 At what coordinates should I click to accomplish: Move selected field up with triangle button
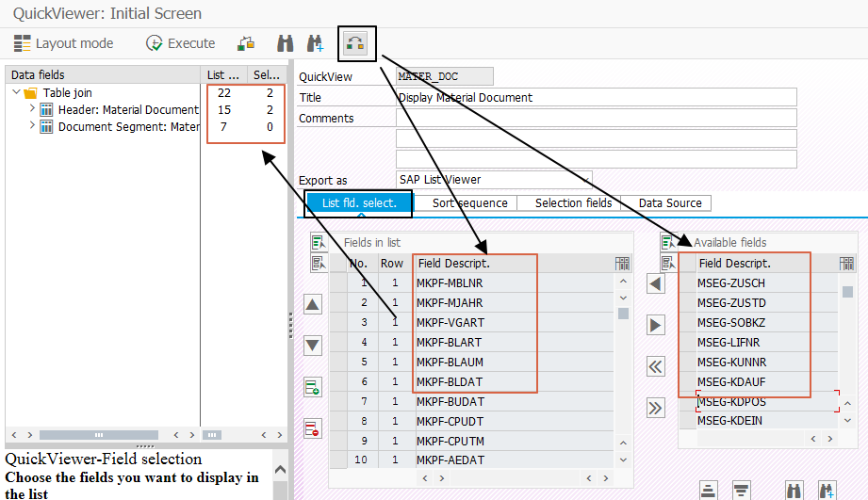tap(313, 304)
